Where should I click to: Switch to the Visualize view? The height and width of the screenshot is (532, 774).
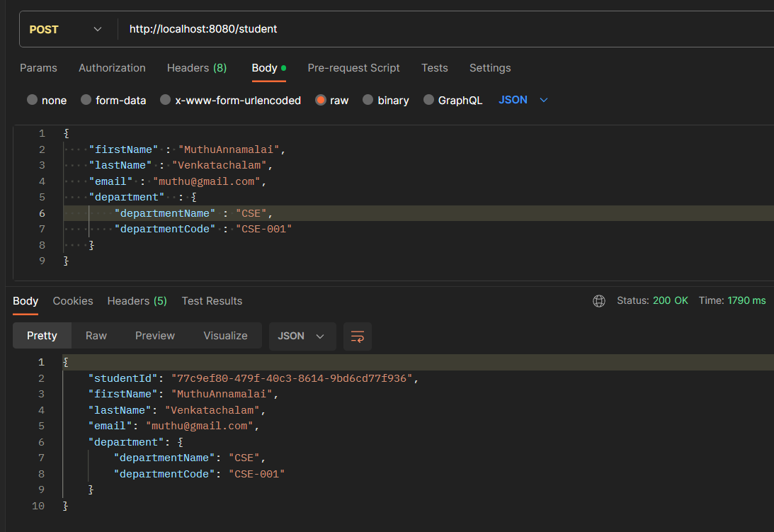click(226, 336)
